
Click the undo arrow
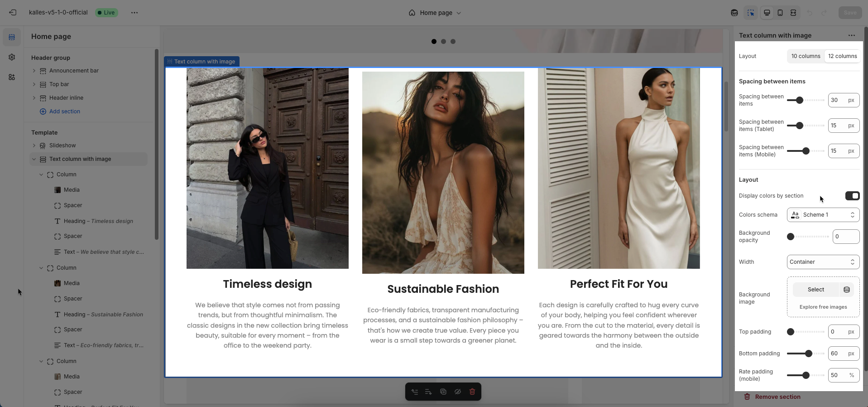click(810, 13)
